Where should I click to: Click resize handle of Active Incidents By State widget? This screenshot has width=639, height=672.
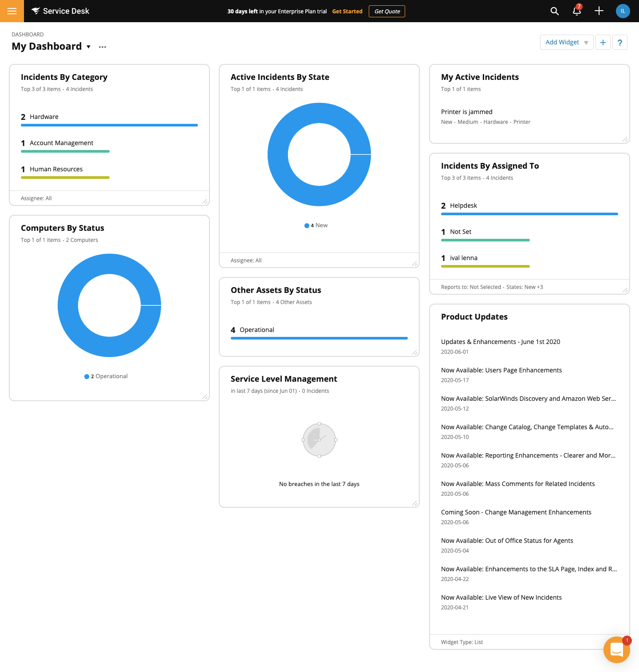coord(414,263)
